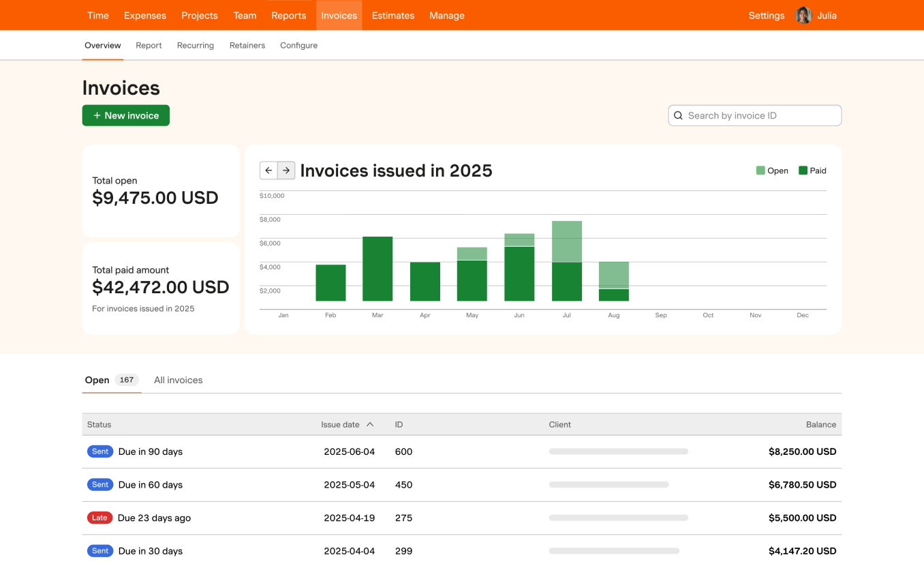Open Settings from the top bar

(766, 15)
